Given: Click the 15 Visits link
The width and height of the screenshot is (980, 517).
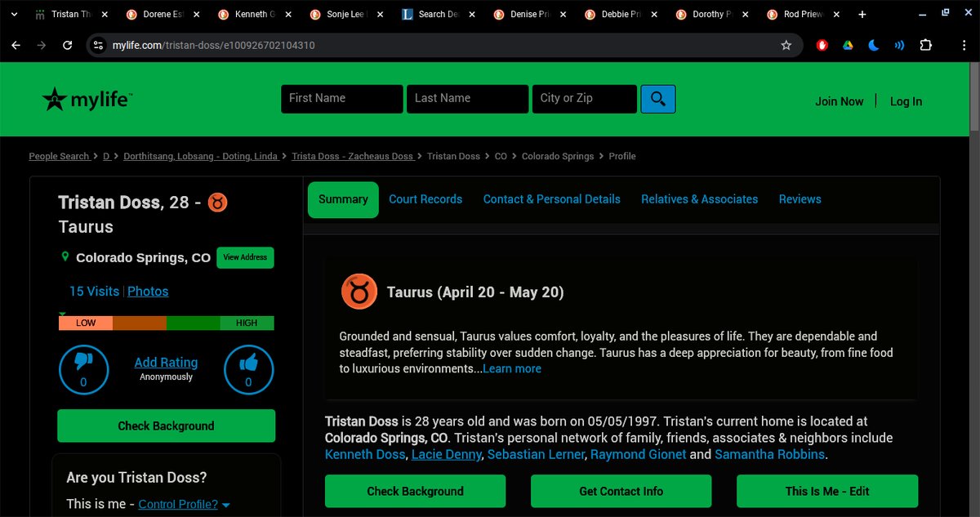Looking at the screenshot, I should pos(94,292).
